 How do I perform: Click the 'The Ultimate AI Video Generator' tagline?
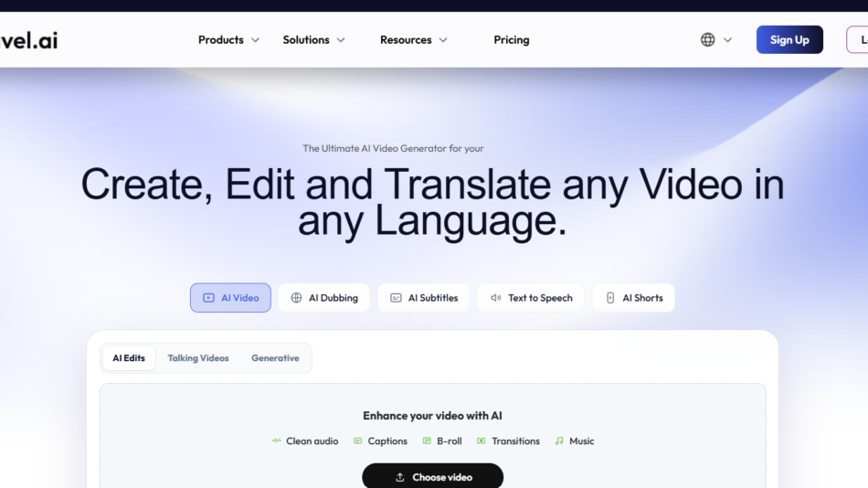pyautogui.click(x=393, y=148)
